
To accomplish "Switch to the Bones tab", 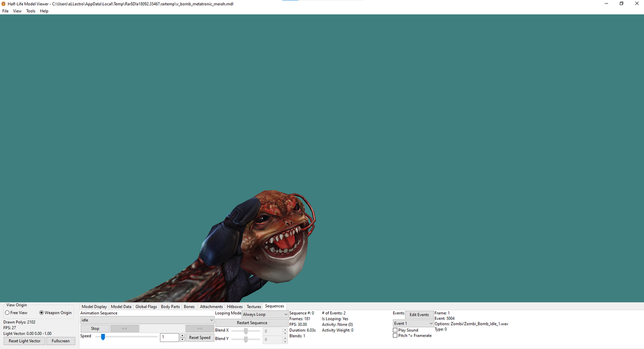I will point(189,306).
